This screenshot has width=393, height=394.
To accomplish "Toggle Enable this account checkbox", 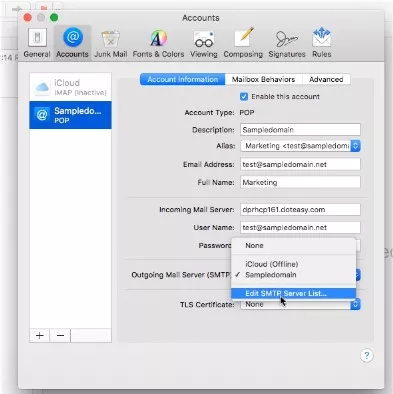I will [244, 97].
